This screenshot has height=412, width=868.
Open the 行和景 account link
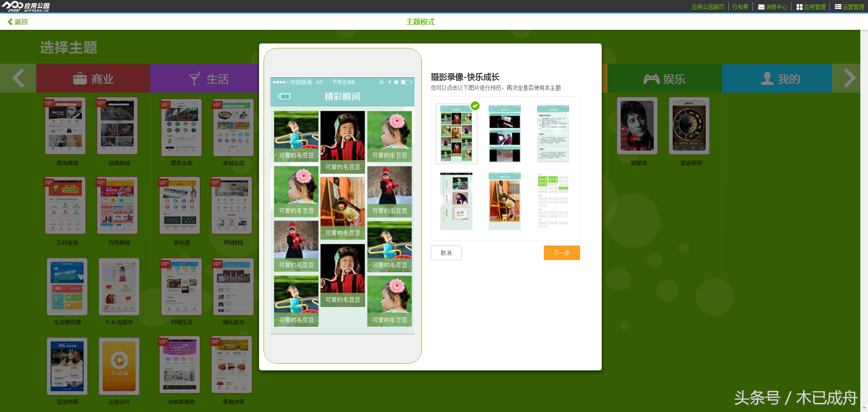point(740,7)
